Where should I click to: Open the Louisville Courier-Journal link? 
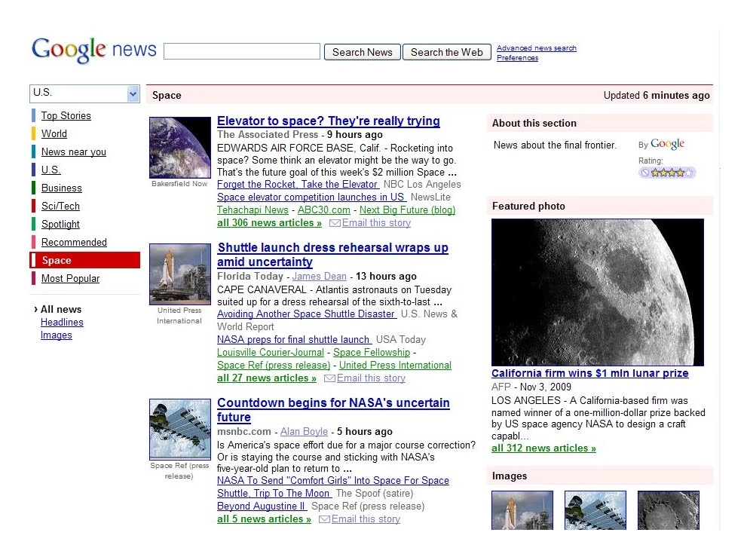pyautogui.click(x=271, y=353)
